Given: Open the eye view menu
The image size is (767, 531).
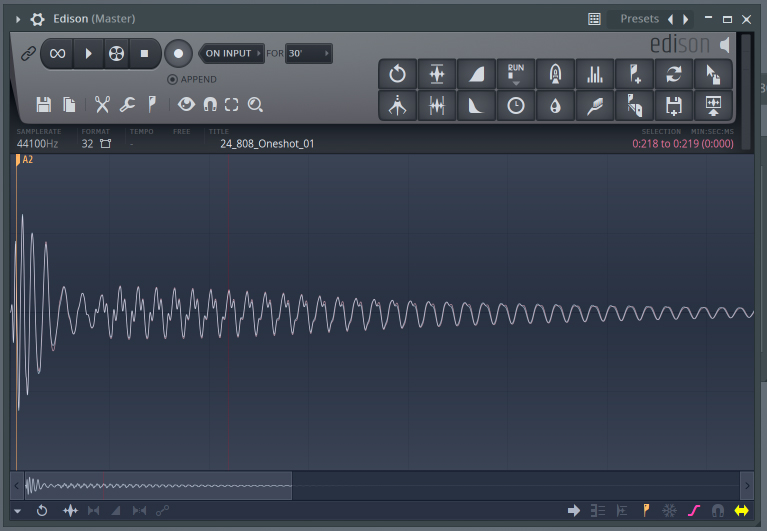Looking at the screenshot, I should (186, 104).
